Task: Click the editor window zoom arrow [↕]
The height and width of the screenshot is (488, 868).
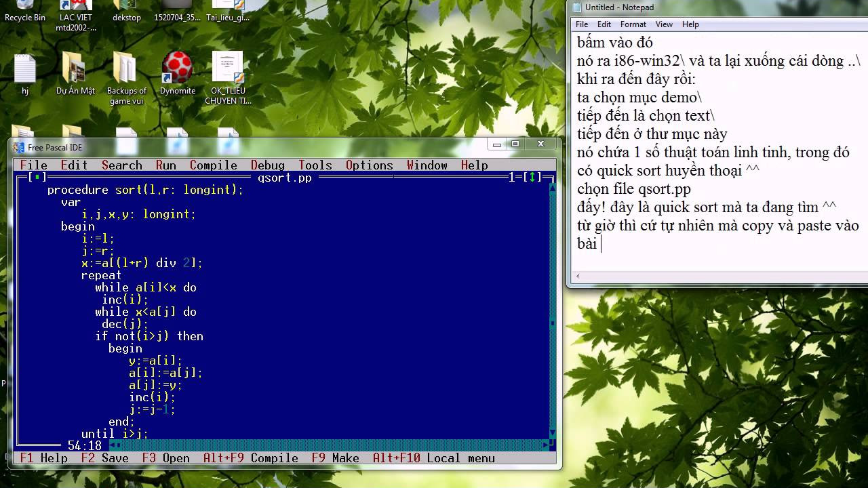Action: (x=532, y=178)
